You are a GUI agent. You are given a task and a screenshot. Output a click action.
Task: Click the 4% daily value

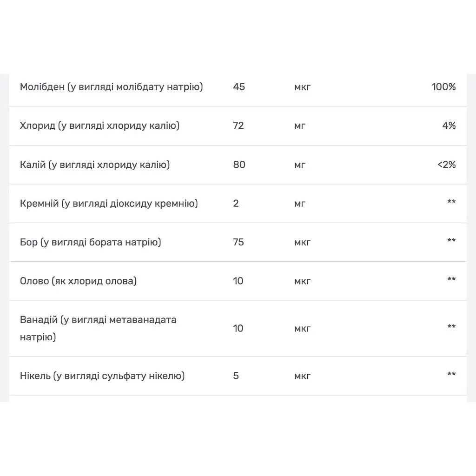(449, 126)
